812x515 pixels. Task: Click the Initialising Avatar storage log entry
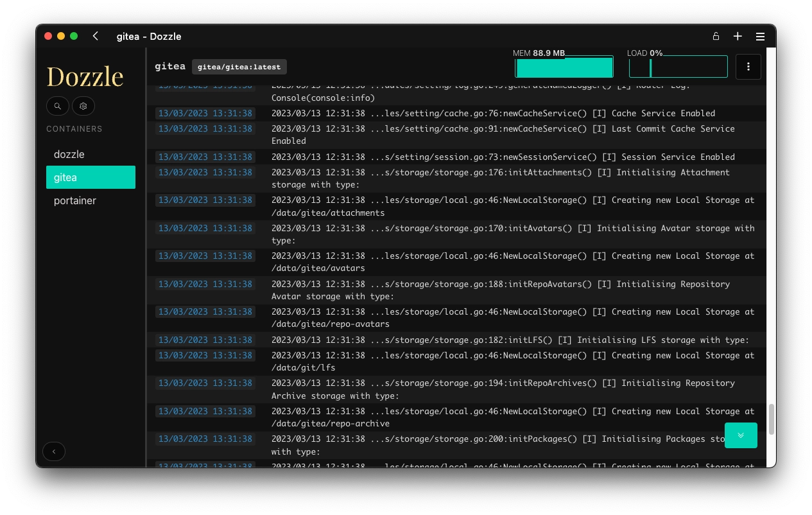[x=456, y=234]
